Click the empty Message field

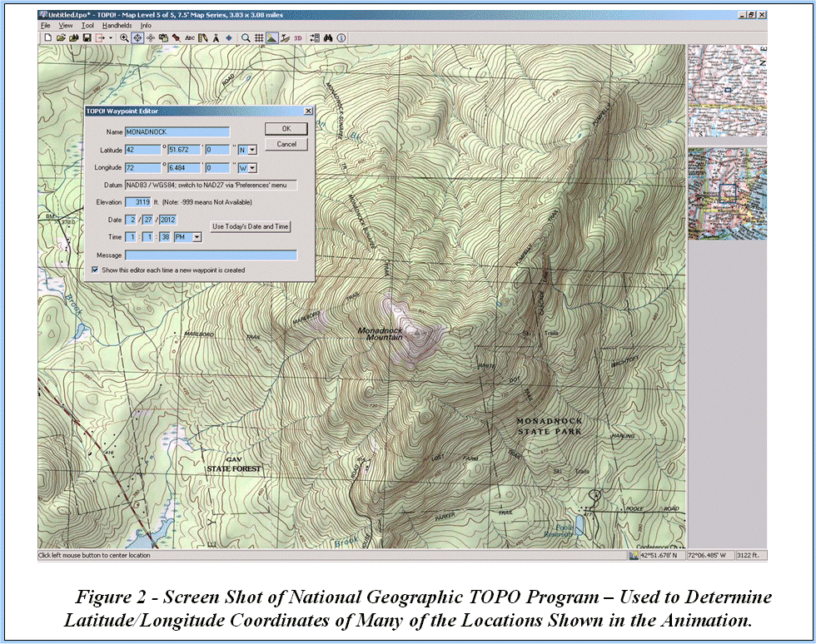(211, 255)
